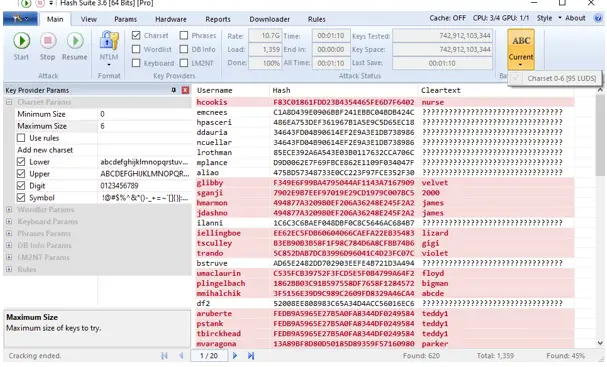This screenshot has width=607, height=367.
Task: Click the Done 100% progress field
Action: 265,63
